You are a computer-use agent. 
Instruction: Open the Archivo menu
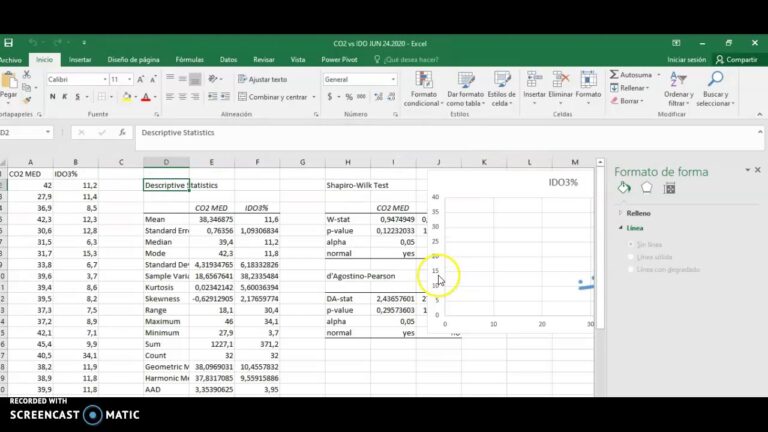click(x=11, y=60)
